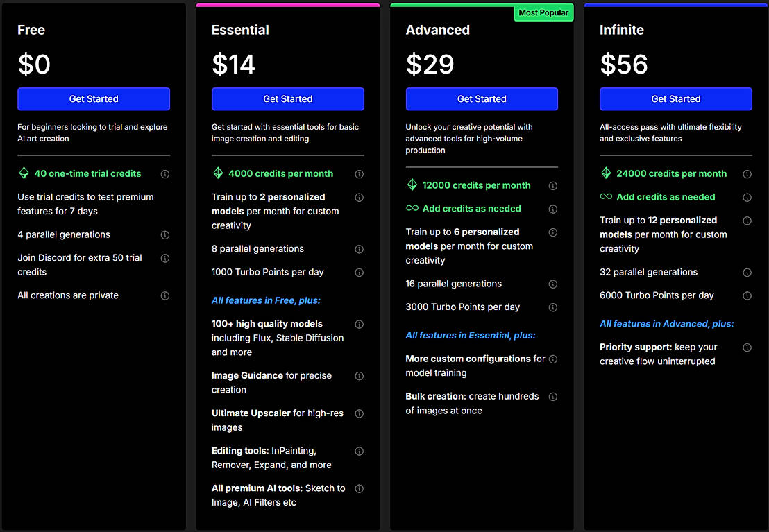Image resolution: width=769 pixels, height=532 pixels.
Task: Open info for 4 parallel generations in Free plan
Action: click(165, 234)
